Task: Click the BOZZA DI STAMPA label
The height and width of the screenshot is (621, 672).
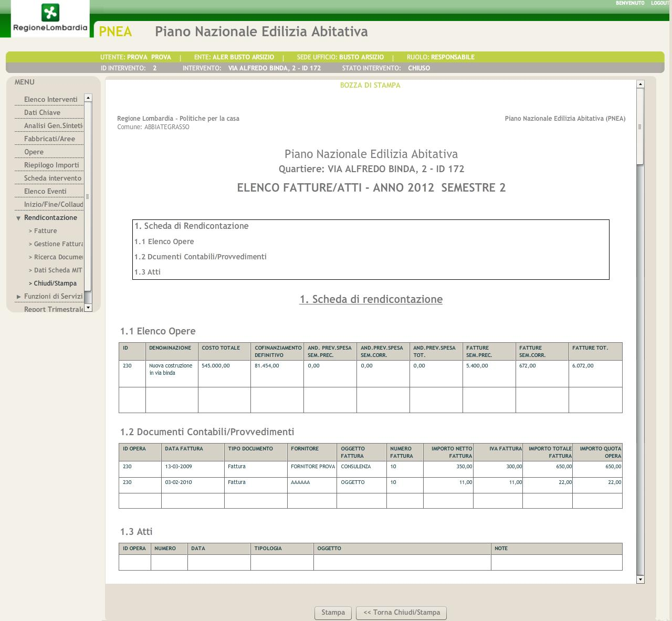Action: 370,85
